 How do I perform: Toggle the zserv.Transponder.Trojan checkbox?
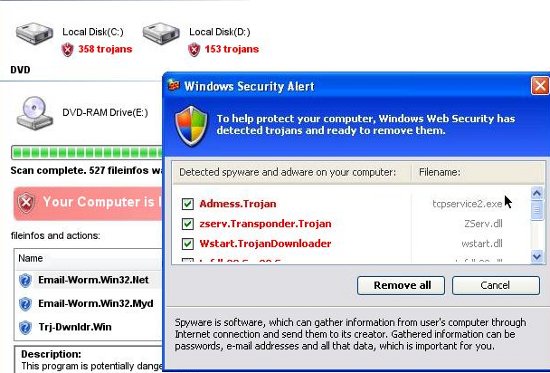(188, 224)
